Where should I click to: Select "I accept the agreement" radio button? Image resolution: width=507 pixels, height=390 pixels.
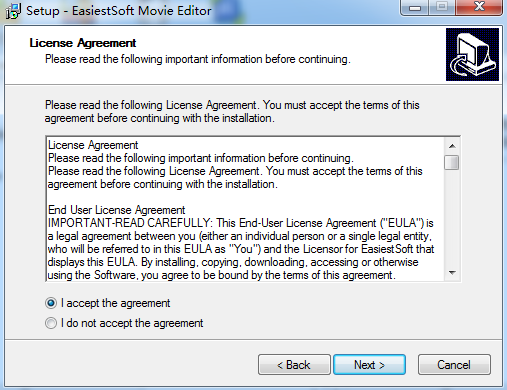(x=51, y=303)
